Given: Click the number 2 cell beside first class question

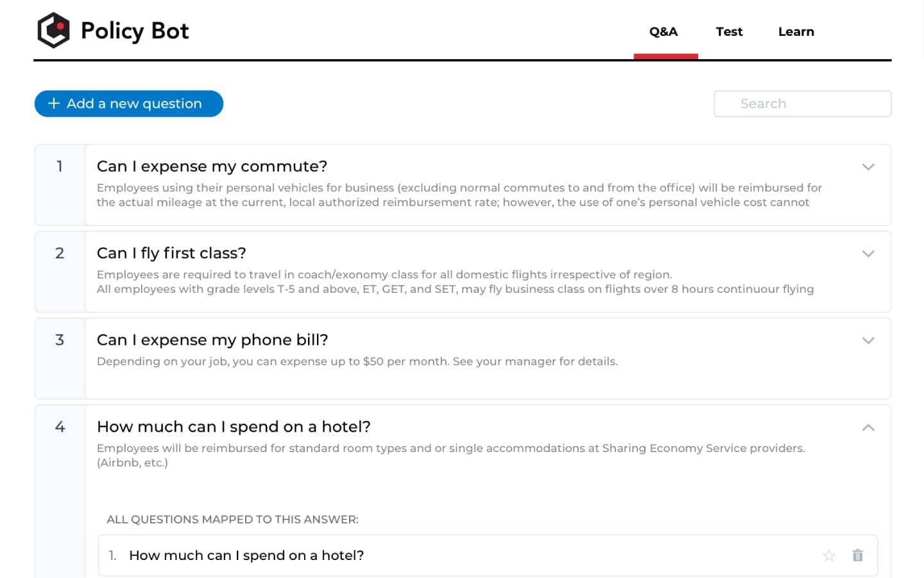Looking at the screenshot, I should point(60,253).
